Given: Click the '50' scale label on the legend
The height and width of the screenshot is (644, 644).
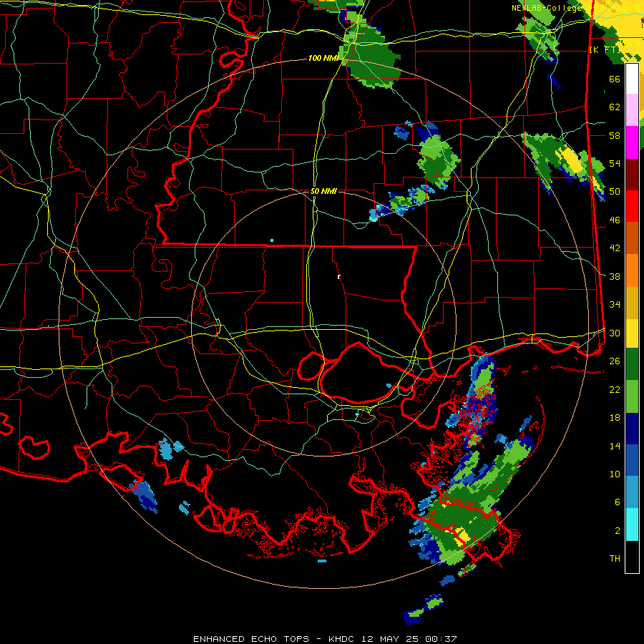Looking at the screenshot, I should pyautogui.click(x=615, y=192).
